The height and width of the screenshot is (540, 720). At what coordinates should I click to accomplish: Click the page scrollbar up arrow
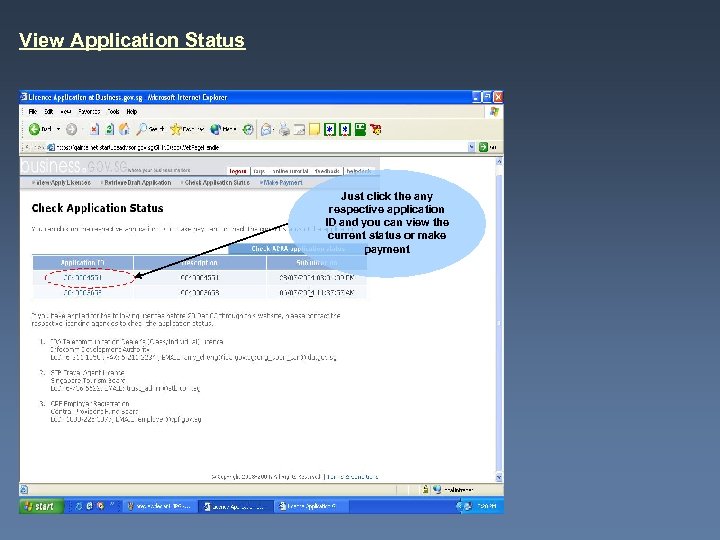(499, 161)
